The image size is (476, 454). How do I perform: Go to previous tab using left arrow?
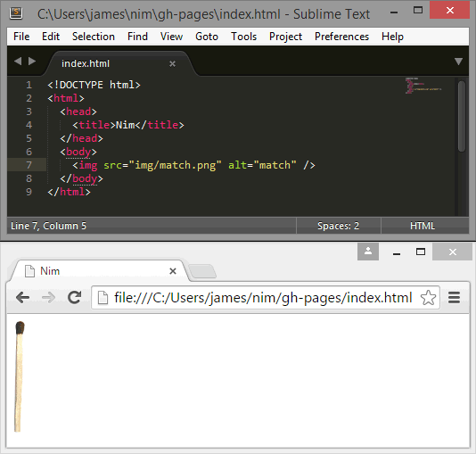(x=18, y=61)
